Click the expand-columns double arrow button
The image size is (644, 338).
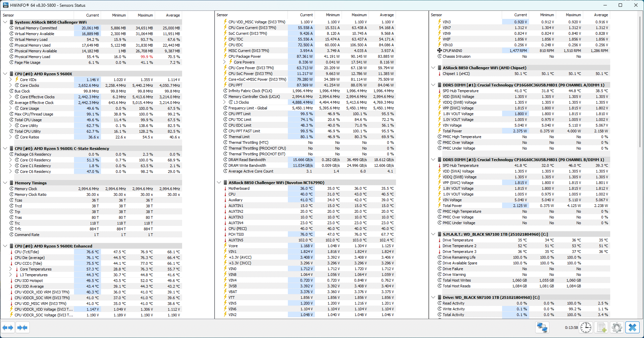(7, 328)
